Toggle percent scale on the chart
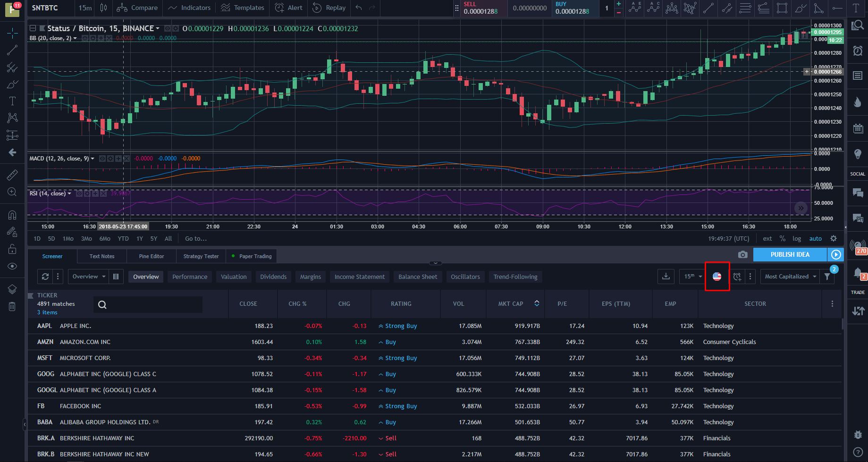The height and width of the screenshot is (462, 868). point(783,239)
